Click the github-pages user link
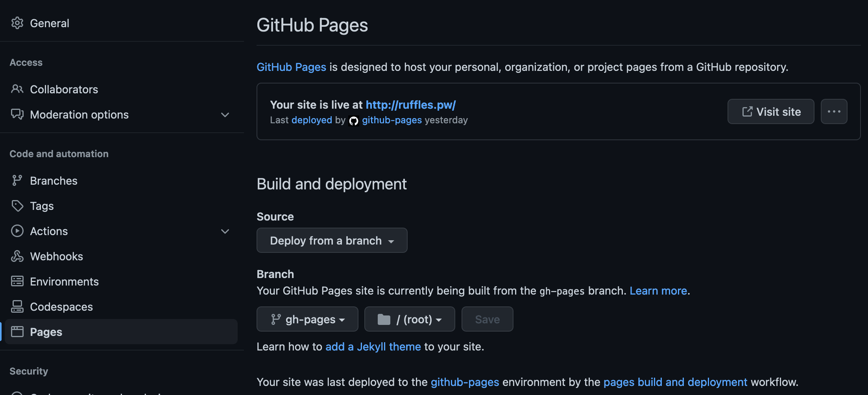 click(392, 120)
